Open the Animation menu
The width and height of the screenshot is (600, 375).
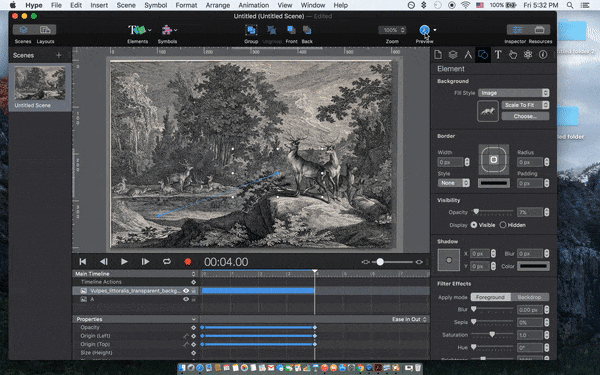[x=253, y=5]
